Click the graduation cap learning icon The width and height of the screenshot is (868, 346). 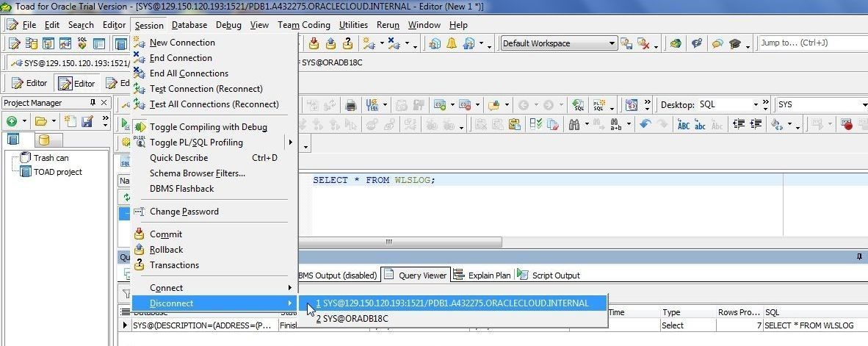coord(734,43)
